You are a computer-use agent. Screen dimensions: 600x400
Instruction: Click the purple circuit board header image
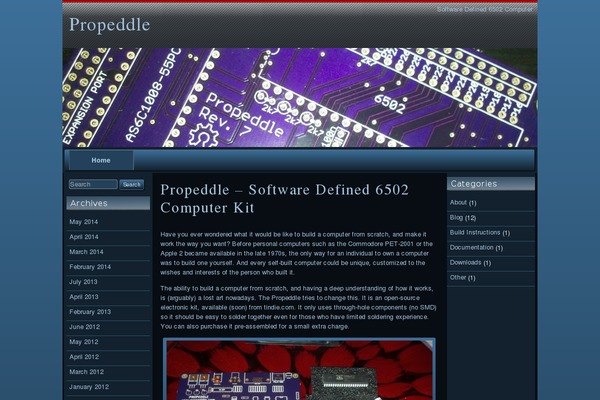[300, 97]
